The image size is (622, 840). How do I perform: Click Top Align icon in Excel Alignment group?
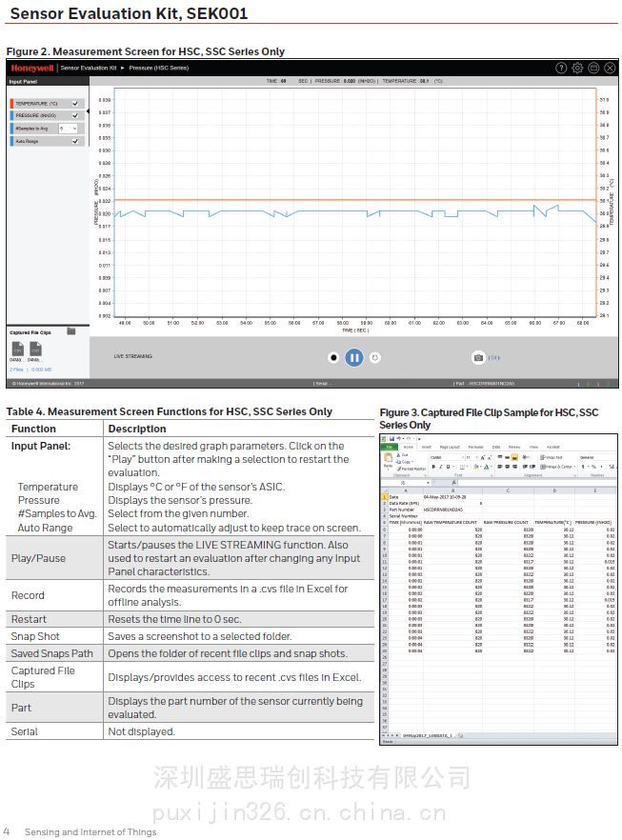pos(500,457)
